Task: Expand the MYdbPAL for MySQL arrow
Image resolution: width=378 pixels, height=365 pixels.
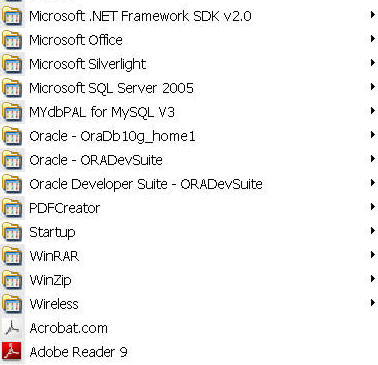Action: pos(373,111)
